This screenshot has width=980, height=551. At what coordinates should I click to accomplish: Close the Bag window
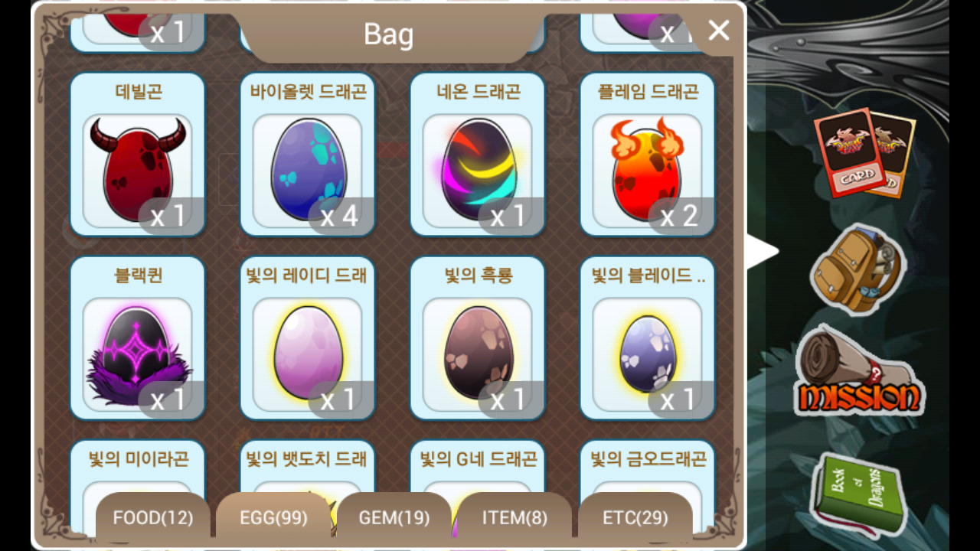pyautogui.click(x=719, y=31)
